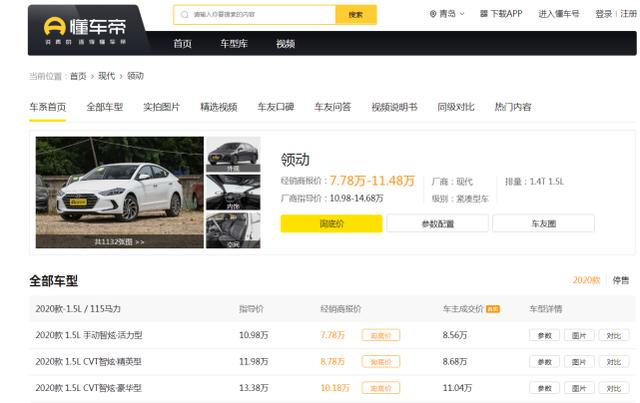Screen dimensions: 640x403
Task: Select the 2020款 filter
Action: pos(586,280)
